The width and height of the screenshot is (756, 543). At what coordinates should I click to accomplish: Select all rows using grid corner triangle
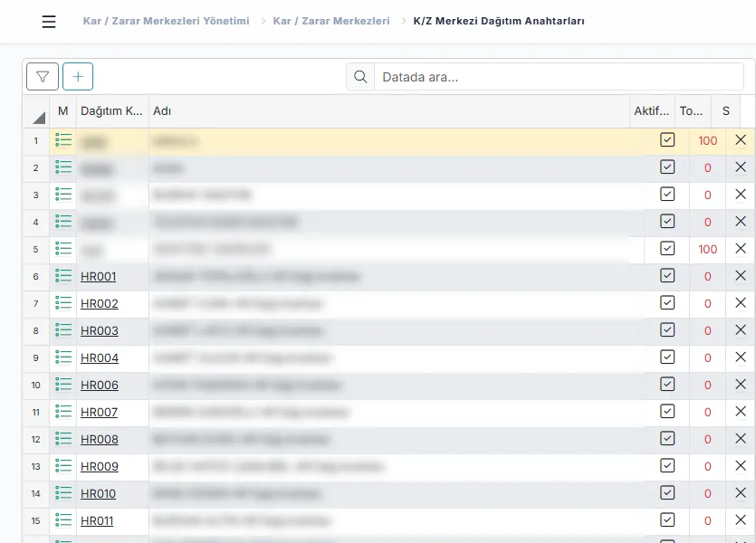tap(38, 116)
